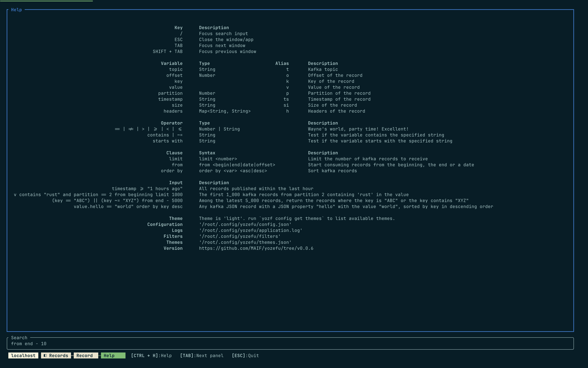This screenshot has height=368, width=588.
Task: Click the Help panel title
Action: click(16, 10)
